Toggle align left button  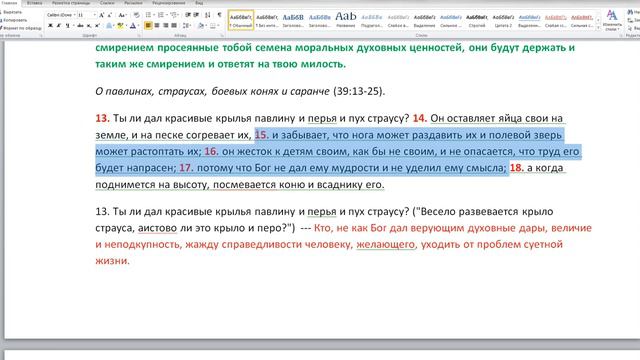pyautogui.click(x=148, y=26)
